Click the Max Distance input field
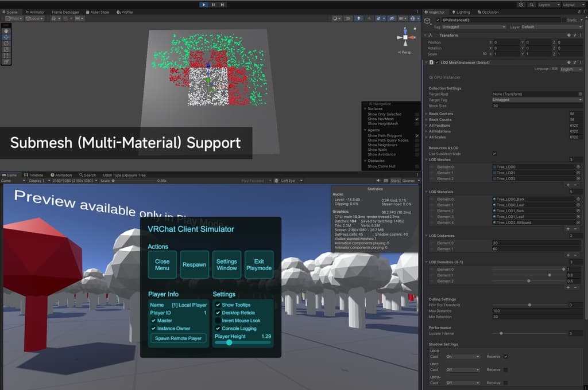Viewport: 588px width, 390px height. 536,311
